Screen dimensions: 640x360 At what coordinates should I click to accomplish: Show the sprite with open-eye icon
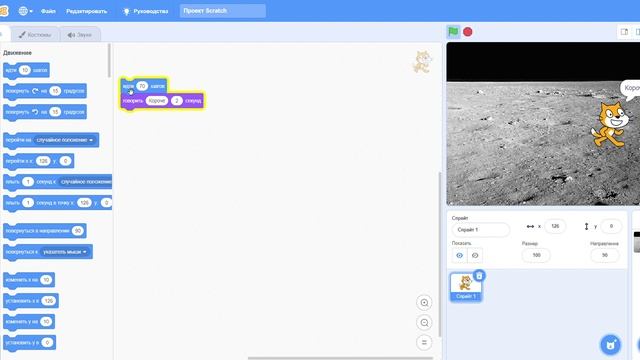pos(460,255)
